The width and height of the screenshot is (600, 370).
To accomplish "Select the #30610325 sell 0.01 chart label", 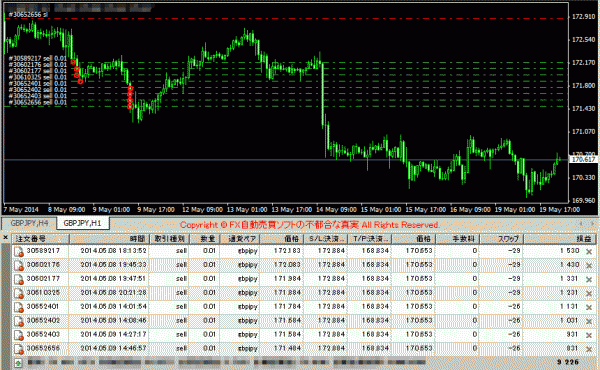I will [38, 77].
